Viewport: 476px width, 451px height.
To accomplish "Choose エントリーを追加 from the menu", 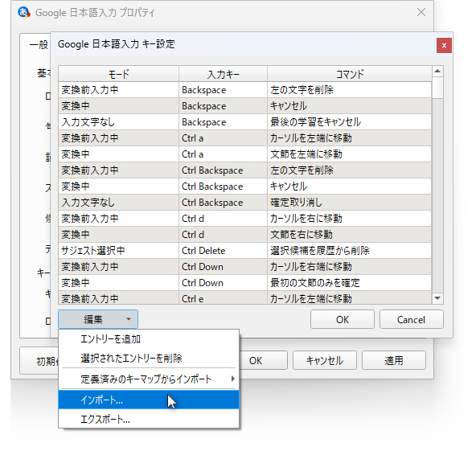I will [x=149, y=339].
